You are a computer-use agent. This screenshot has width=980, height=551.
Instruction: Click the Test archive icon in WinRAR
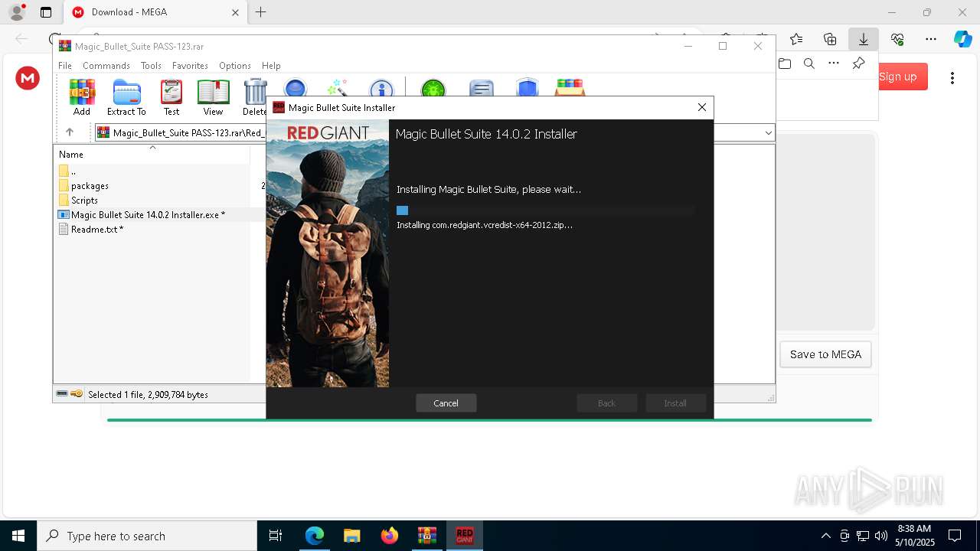[x=171, y=92]
